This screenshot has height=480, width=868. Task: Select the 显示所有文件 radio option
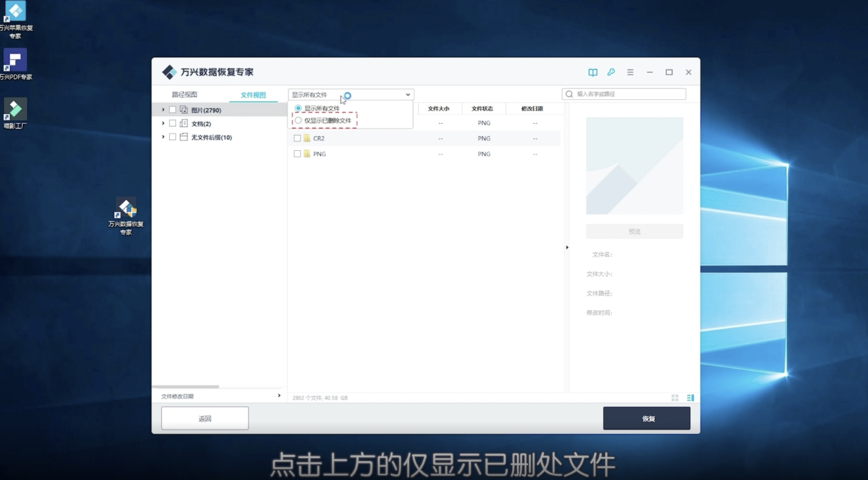click(x=298, y=108)
